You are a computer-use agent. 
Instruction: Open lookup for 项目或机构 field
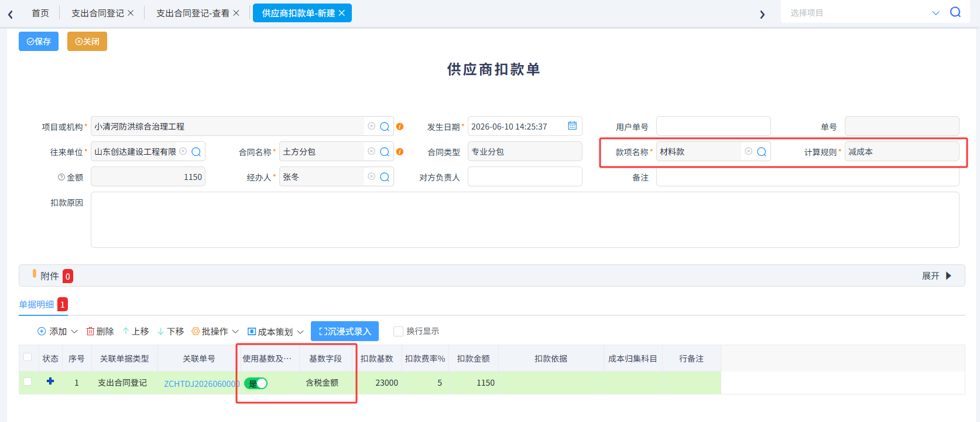click(385, 127)
